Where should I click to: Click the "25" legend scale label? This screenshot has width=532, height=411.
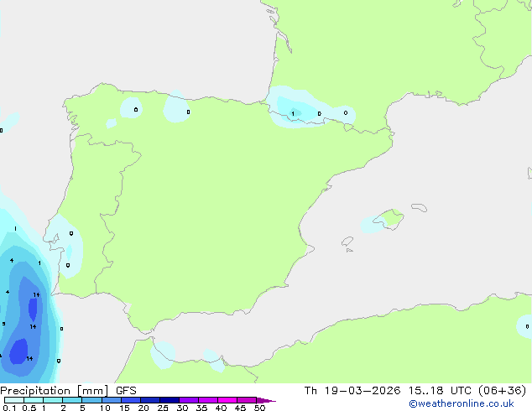(163, 408)
